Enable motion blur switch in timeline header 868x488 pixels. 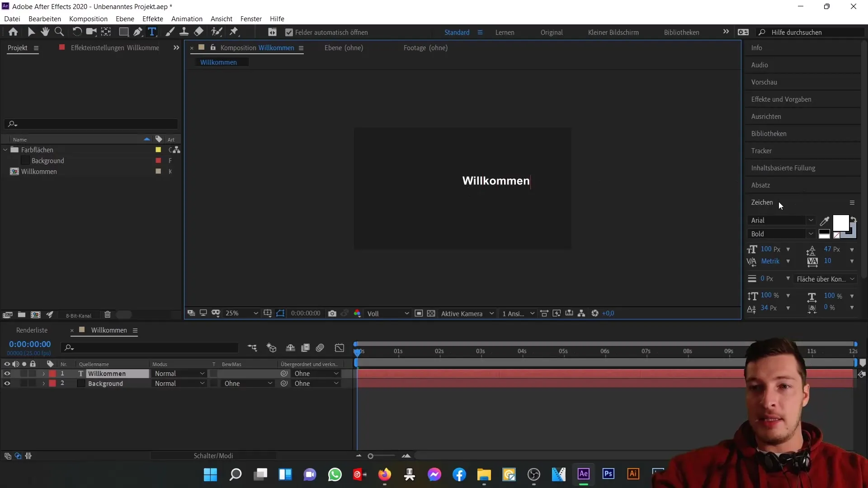tap(320, 347)
